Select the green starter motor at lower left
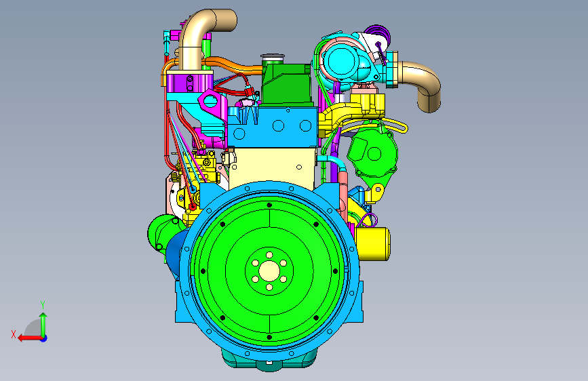 click(x=164, y=233)
